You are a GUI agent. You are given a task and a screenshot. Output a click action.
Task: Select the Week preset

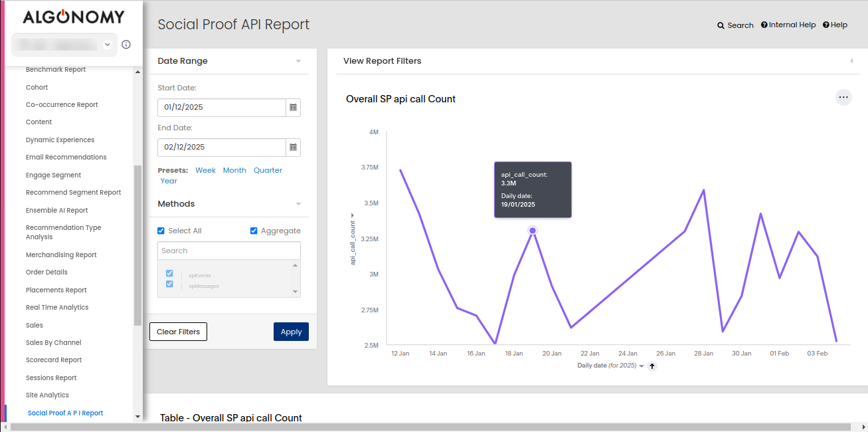tap(205, 170)
